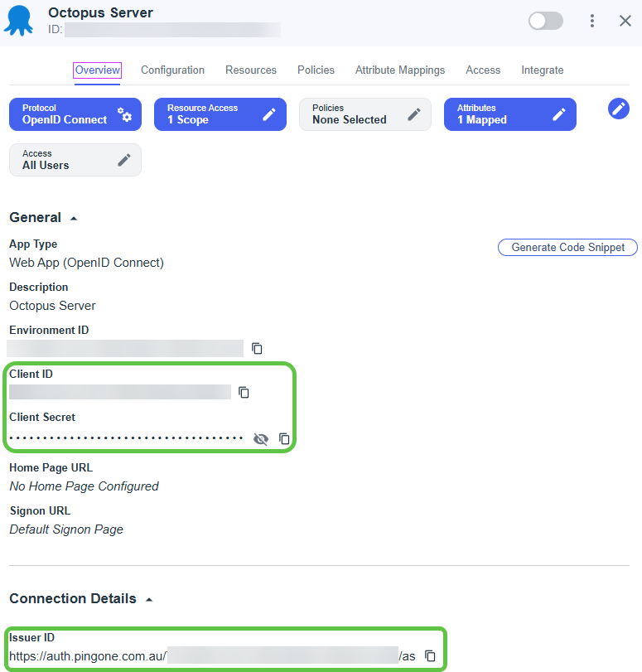Copy the Environment ID value
The height and width of the screenshot is (672, 642).
click(x=257, y=348)
